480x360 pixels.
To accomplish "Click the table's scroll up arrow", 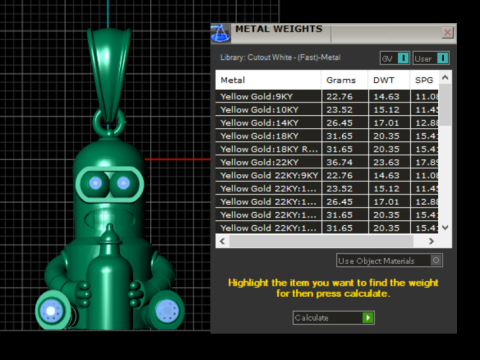I will click(445, 78).
